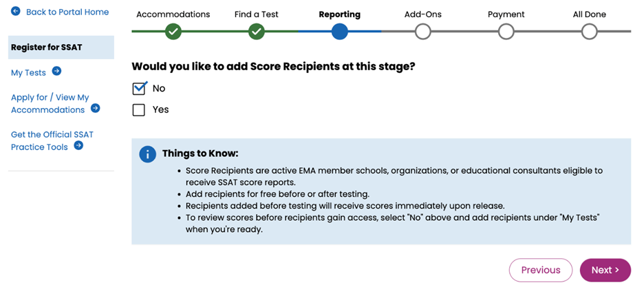This screenshot has width=644, height=296.
Task: Go to Back to Portal Home
Action: (x=67, y=12)
